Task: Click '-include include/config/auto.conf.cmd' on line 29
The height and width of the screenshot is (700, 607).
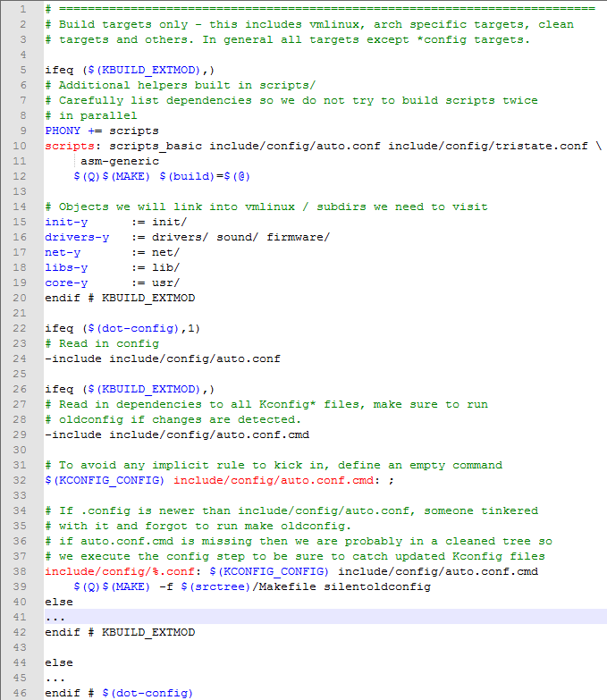Action: tap(177, 434)
